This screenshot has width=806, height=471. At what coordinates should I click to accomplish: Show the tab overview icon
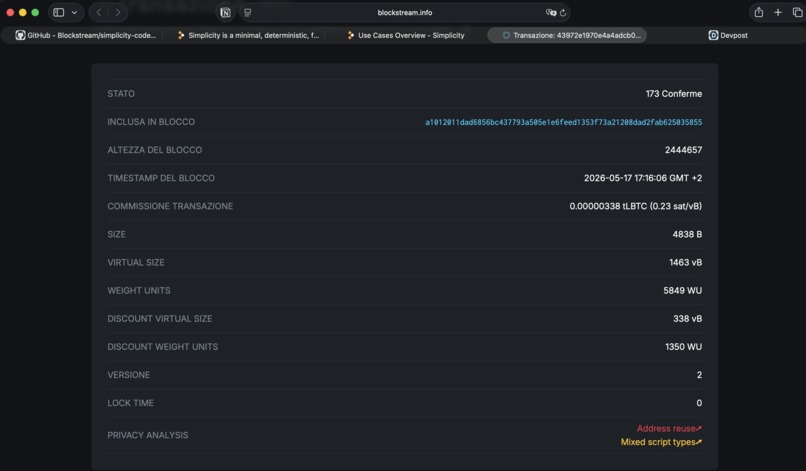[797, 12]
